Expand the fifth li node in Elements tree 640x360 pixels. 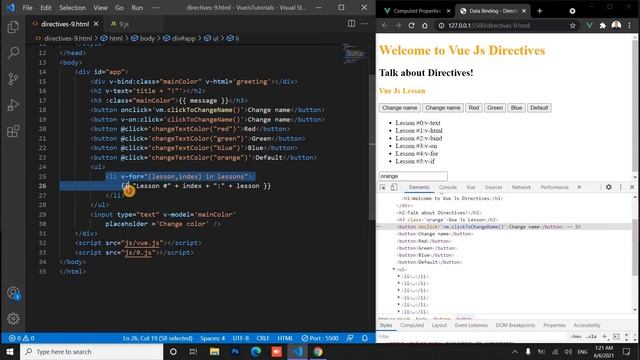(x=398, y=304)
